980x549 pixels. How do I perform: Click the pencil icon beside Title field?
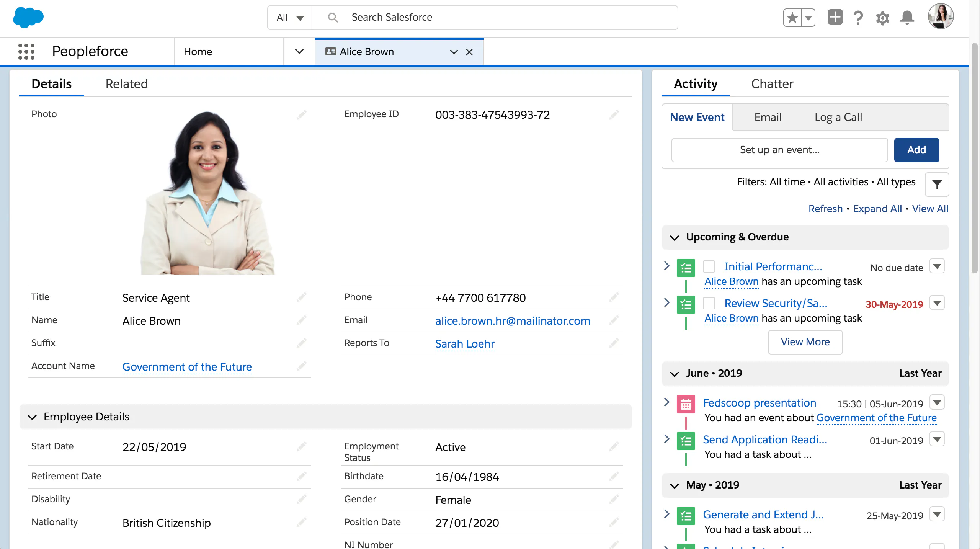tap(301, 297)
